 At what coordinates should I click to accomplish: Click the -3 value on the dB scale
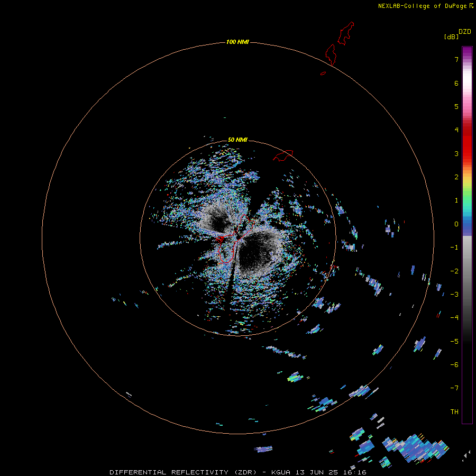click(x=454, y=295)
